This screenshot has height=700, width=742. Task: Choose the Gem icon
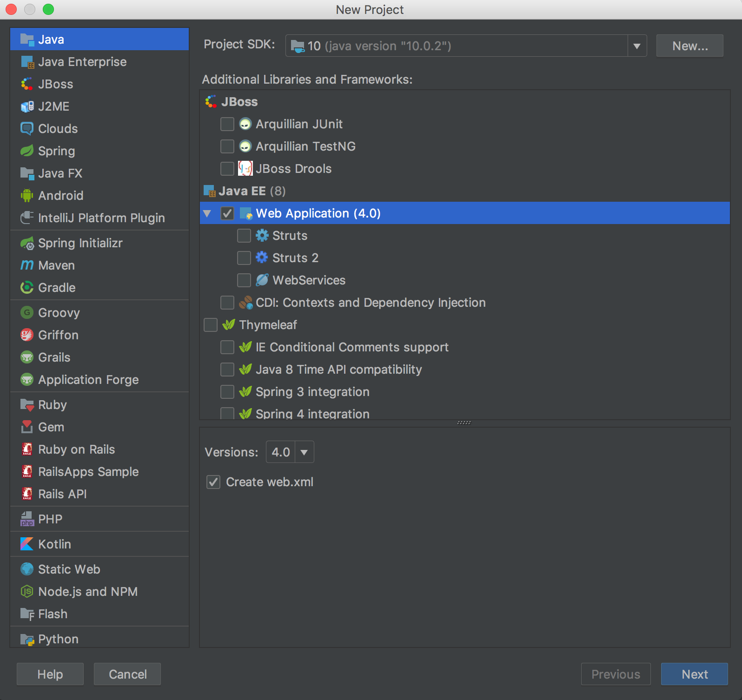click(27, 427)
